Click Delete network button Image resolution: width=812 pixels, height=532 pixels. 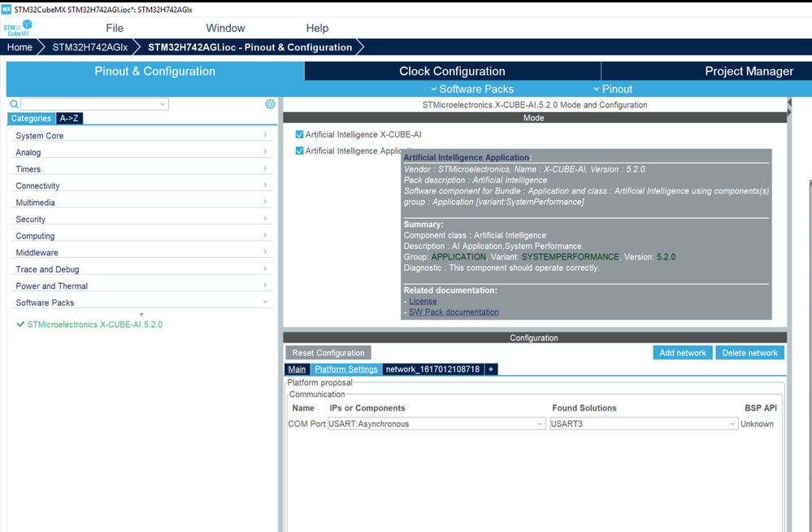click(750, 353)
